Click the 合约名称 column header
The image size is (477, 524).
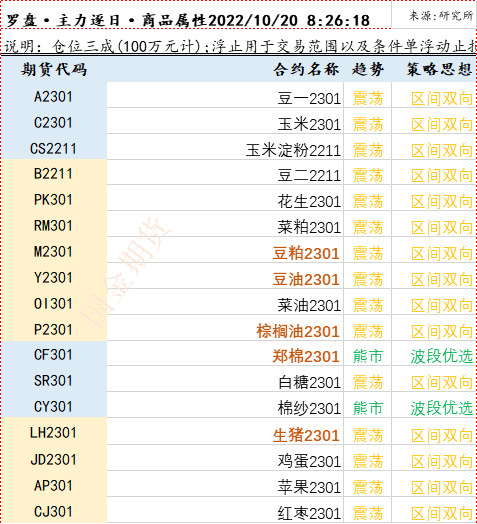(225, 70)
